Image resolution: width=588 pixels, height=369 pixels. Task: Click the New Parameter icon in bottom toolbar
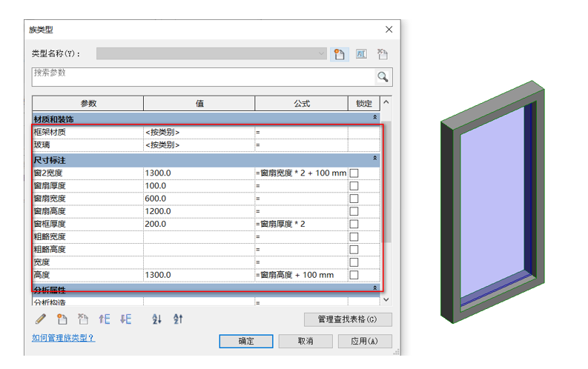(x=62, y=319)
